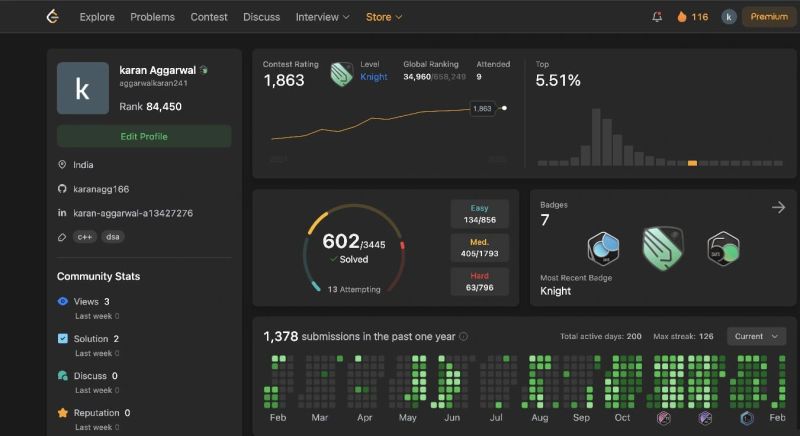Click the India location text
Viewport: 800px width, 436px height.
tap(83, 165)
